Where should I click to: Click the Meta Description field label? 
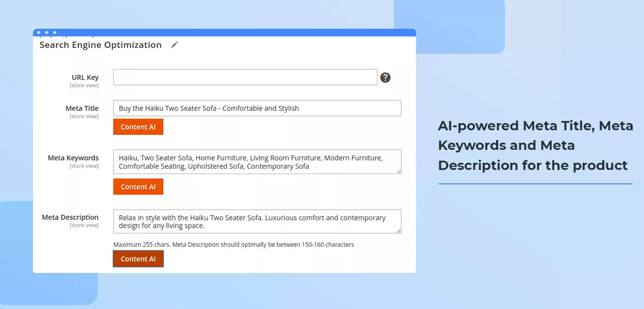coord(70,217)
